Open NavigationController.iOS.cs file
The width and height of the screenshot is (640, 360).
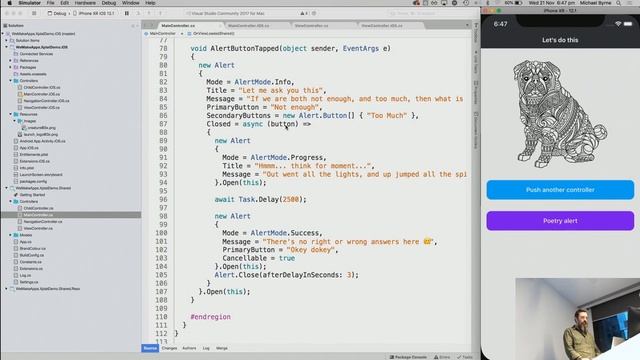click(x=46, y=101)
